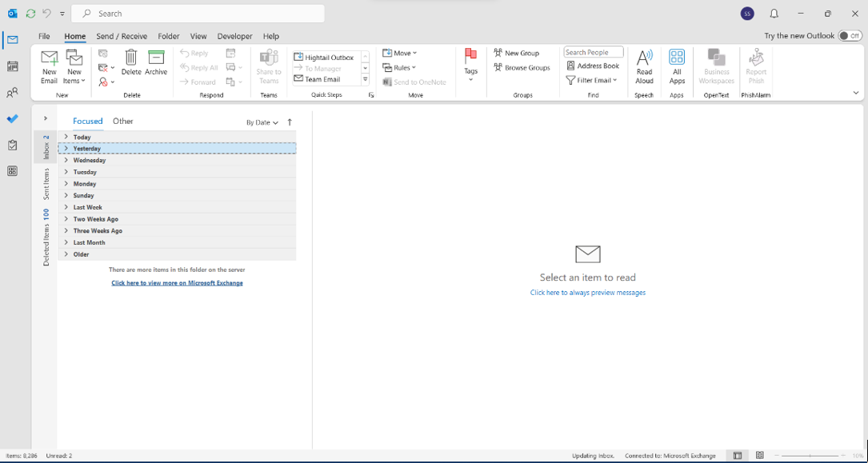
Task: Open the Help ribbon tab
Action: (271, 36)
